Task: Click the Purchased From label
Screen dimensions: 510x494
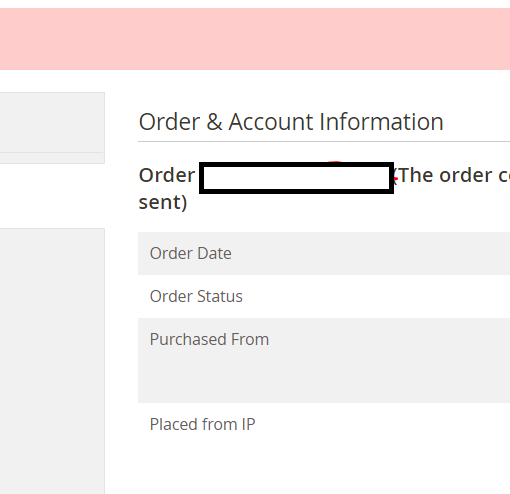Action: (x=209, y=339)
